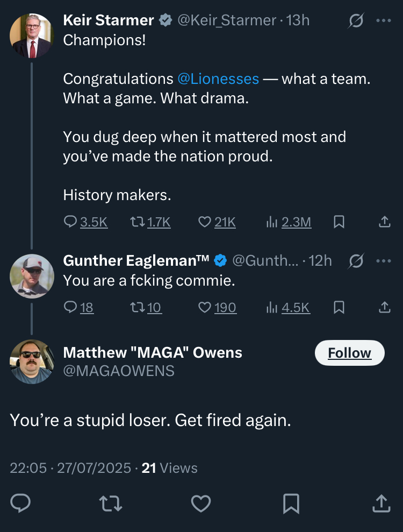Open more options on Keir Starmer's tweet
The image size is (403, 532).
[x=384, y=21]
